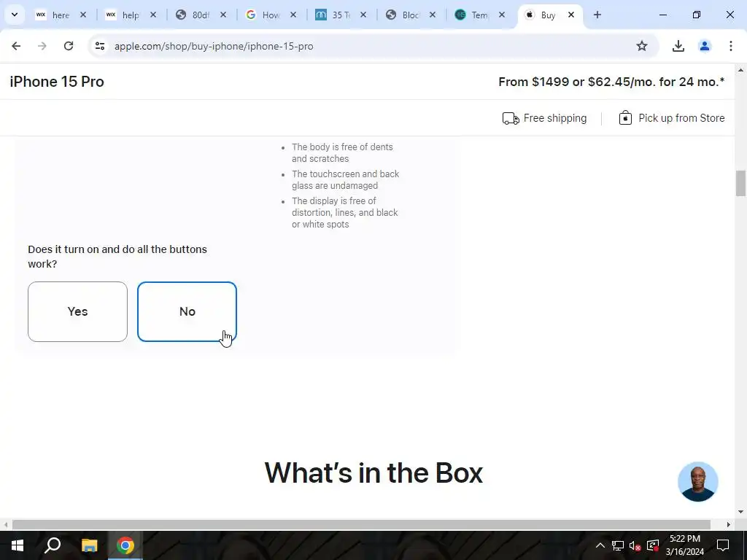Click the iPhone 15 Pro page title
747x560 pixels.
coord(57,82)
